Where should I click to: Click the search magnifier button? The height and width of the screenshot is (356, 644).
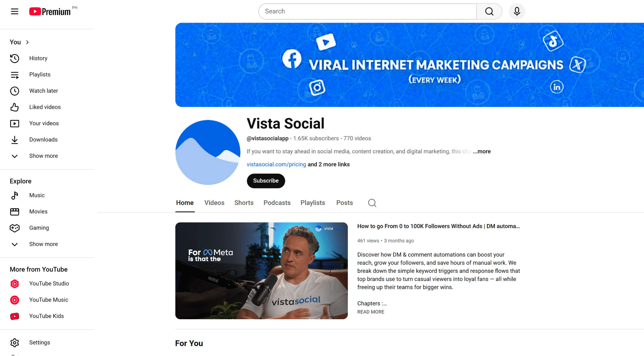coord(489,11)
